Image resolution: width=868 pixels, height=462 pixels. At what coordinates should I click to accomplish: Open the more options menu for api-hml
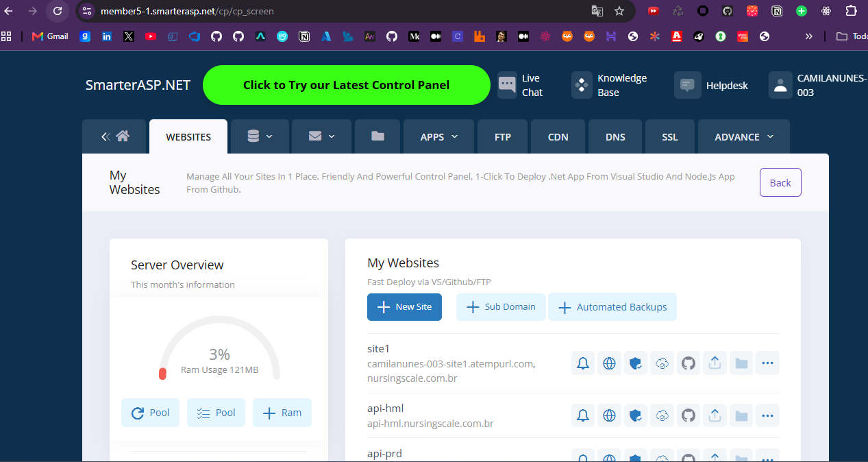767,415
